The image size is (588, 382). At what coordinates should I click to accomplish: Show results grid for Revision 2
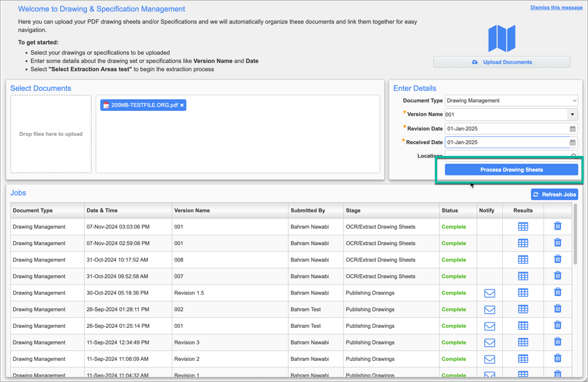pyautogui.click(x=523, y=359)
